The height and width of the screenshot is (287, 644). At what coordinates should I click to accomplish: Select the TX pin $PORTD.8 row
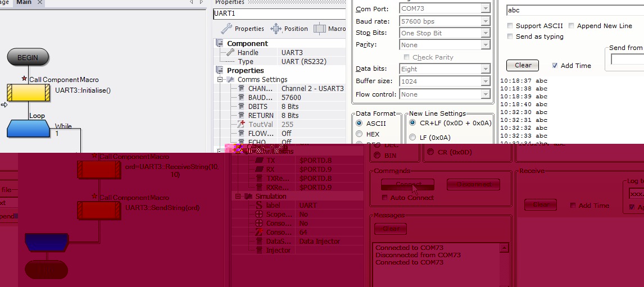pos(297,160)
